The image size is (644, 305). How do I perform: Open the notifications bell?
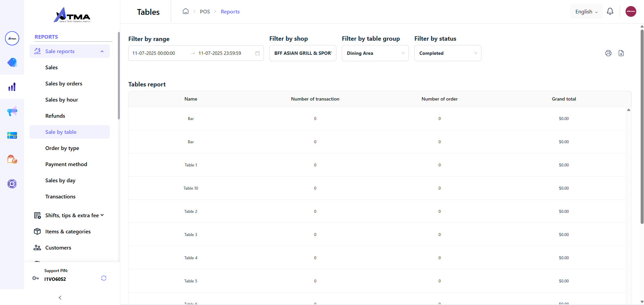tap(610, 11)
